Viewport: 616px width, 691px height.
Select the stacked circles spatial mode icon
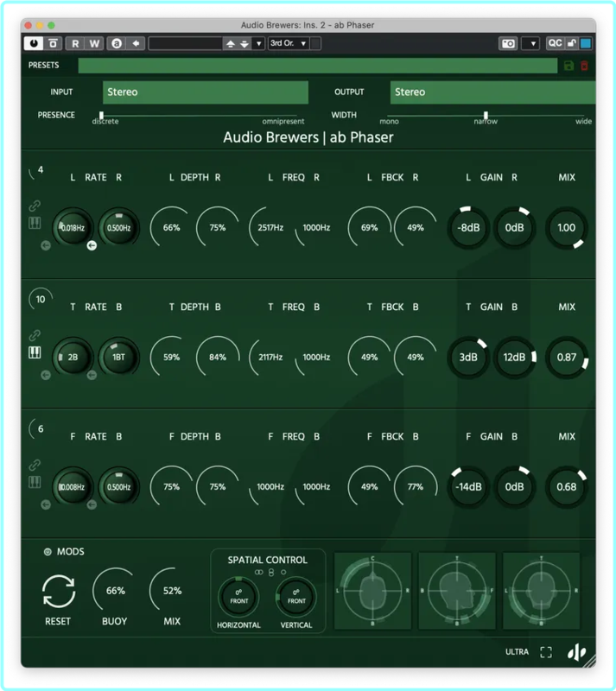[271, 572]
